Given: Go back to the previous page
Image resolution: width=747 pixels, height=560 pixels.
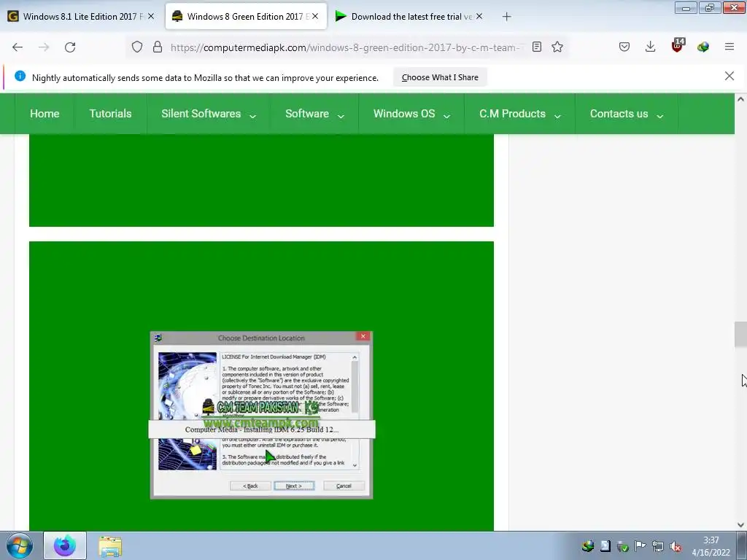Looking at the screenshot, I should [18, 47].
